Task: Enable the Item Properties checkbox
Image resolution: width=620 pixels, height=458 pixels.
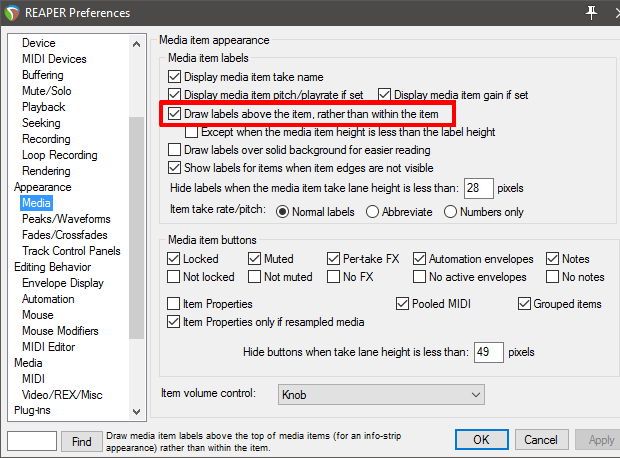Action: click(173, 304)
